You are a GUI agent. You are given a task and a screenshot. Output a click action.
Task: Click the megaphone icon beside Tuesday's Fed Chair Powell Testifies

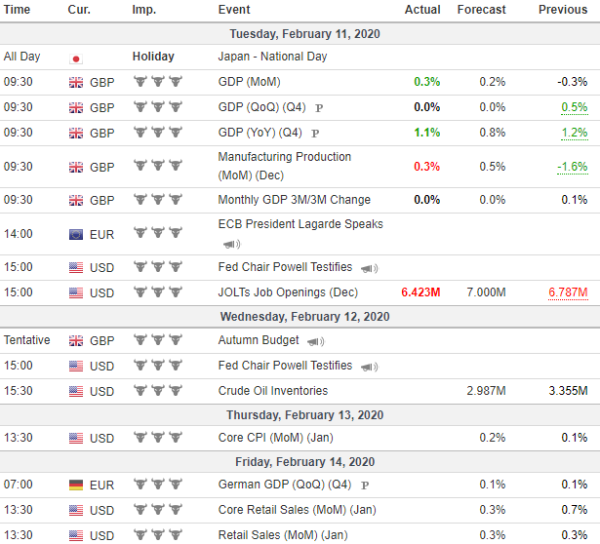pos(369,269)
